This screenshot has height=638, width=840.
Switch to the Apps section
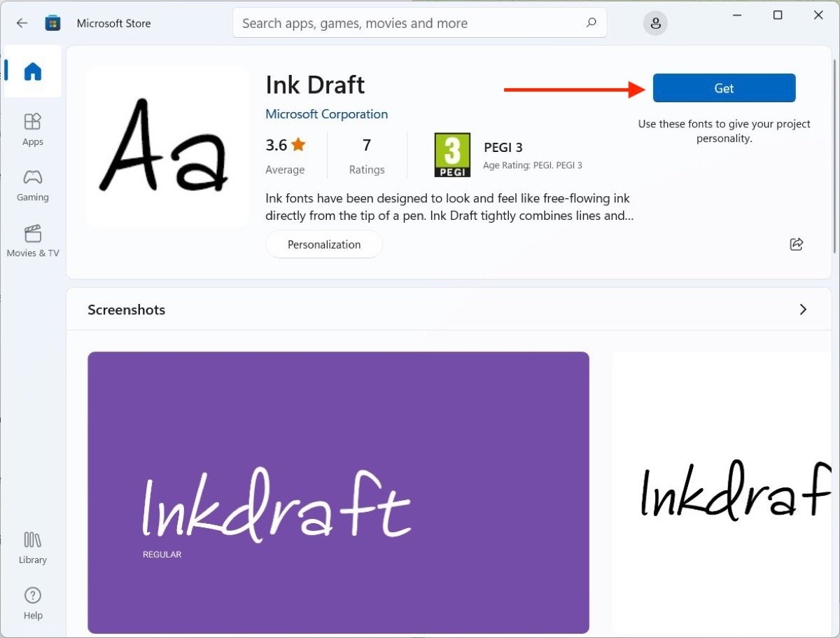click(x=33, y=130)
